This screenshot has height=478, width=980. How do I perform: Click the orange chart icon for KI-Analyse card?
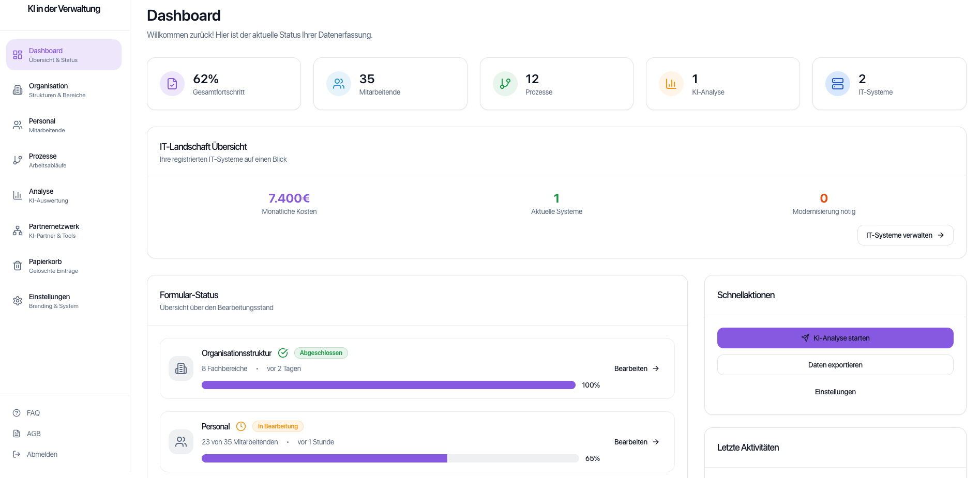(x=671, y=84)
